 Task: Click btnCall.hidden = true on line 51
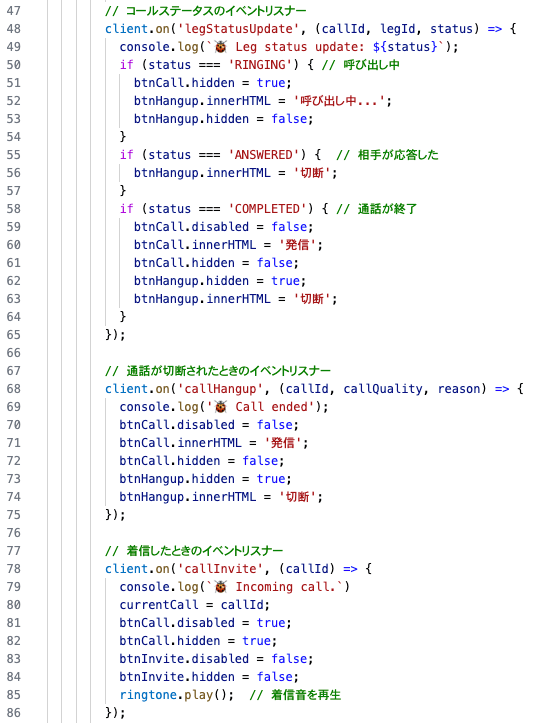[213, 83]
